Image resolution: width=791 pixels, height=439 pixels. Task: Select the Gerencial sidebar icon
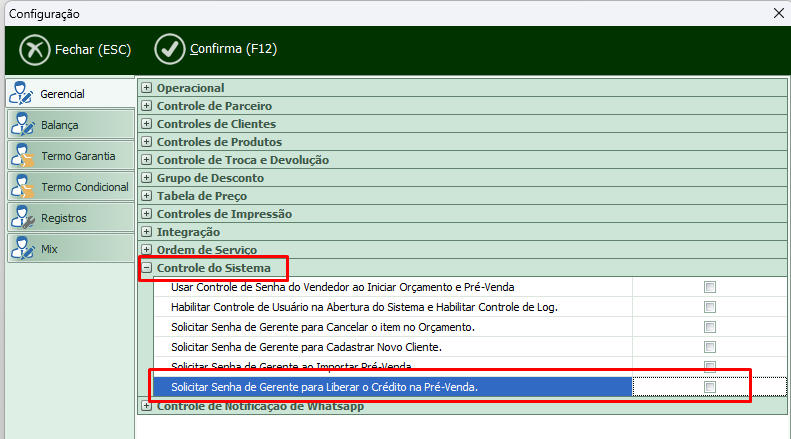coord(22,94)
